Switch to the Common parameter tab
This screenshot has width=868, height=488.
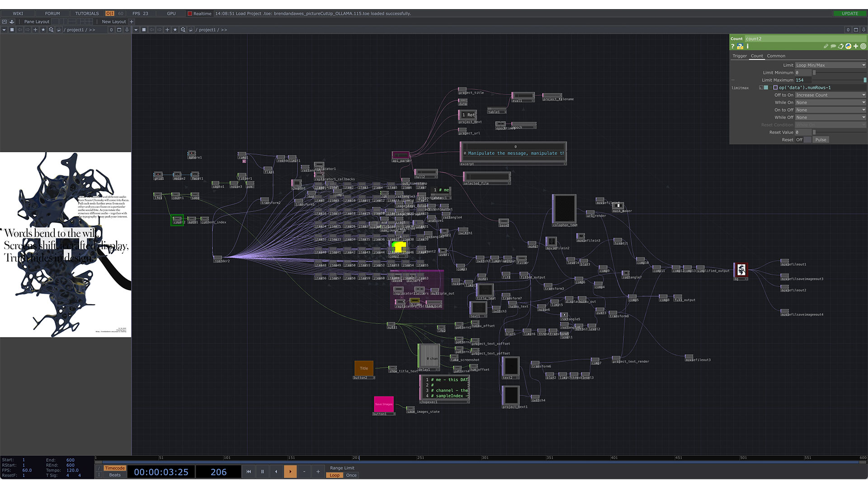tap(776, 56)
